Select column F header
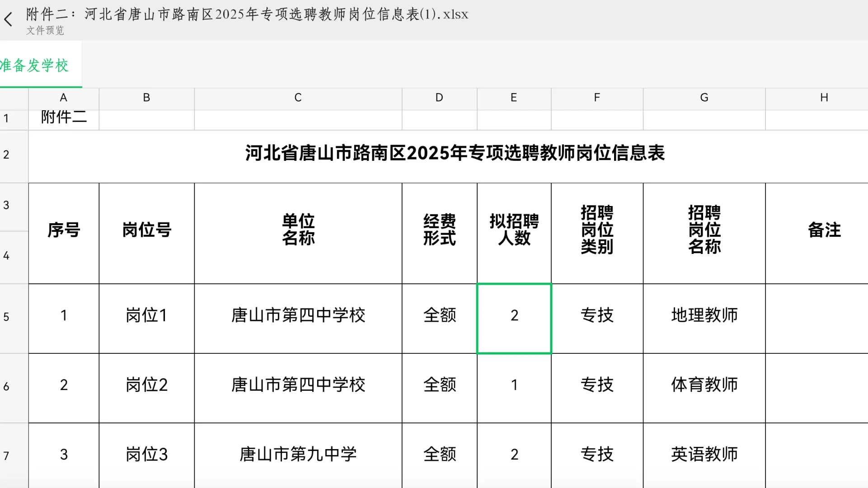Image resolution: width=868 pixels, height=488 pixels. click(x=597, y=98)
